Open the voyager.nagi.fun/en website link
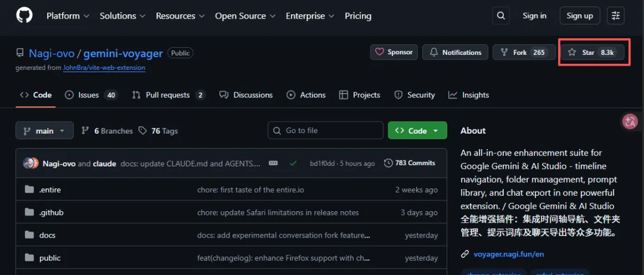Screen dimensions: 644x275 509,254
